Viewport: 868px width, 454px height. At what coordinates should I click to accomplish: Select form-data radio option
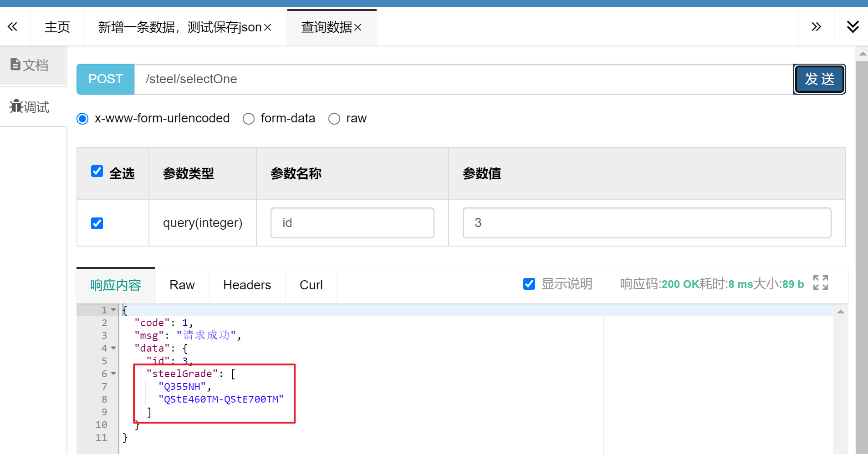click(249, 119)
